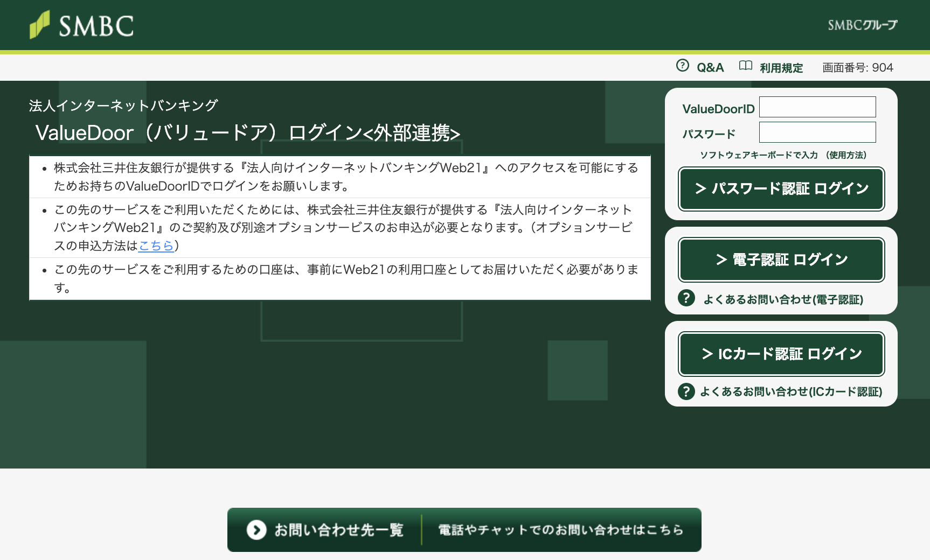The image size is (930, 560).
Task: Click the question icon beside ICカード認証 FAQ
Action: pos(686,391)
